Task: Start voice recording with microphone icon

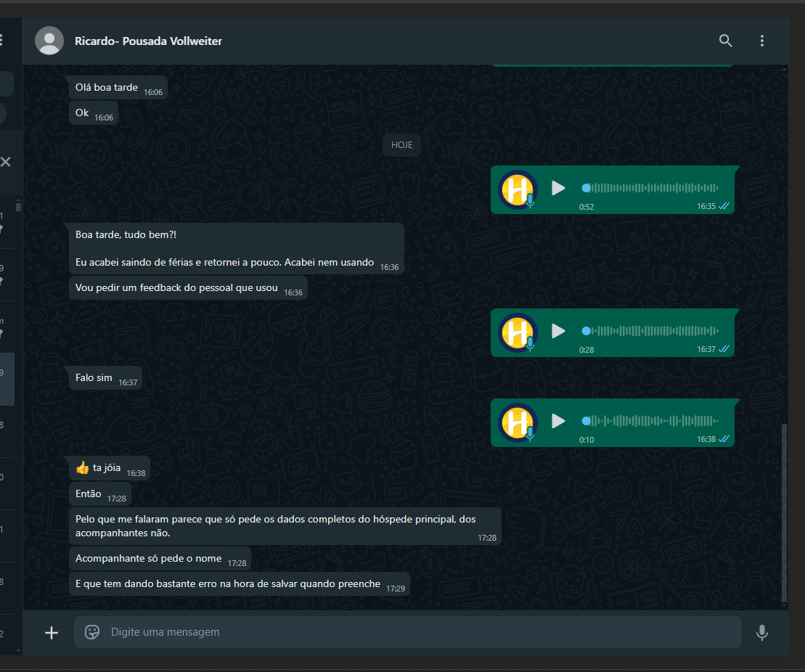Action: 761,633
